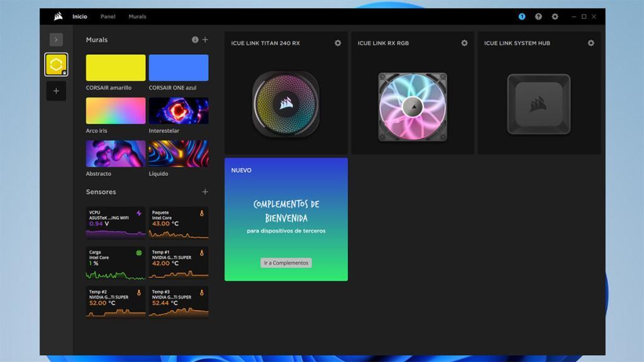Switch to the Panel tab
This screenshot has height=362, width=644.
coord(108,16)
